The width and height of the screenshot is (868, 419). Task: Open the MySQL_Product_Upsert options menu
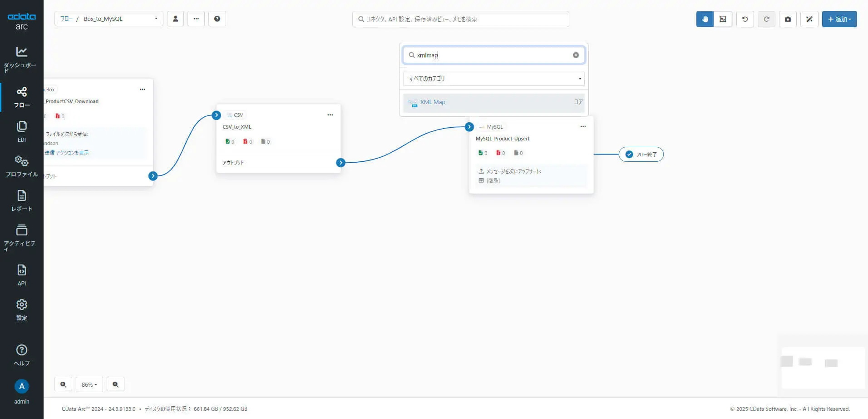pos(583,127)
